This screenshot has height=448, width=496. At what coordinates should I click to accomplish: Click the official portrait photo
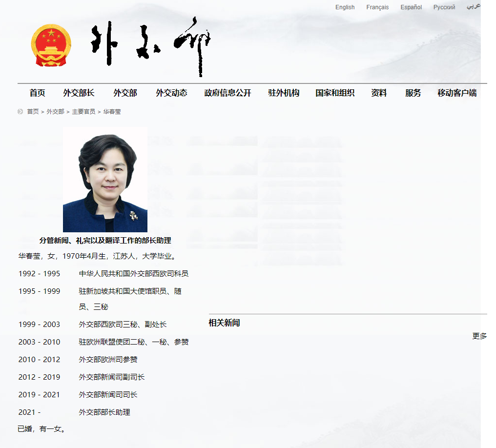tap(105, 180)
